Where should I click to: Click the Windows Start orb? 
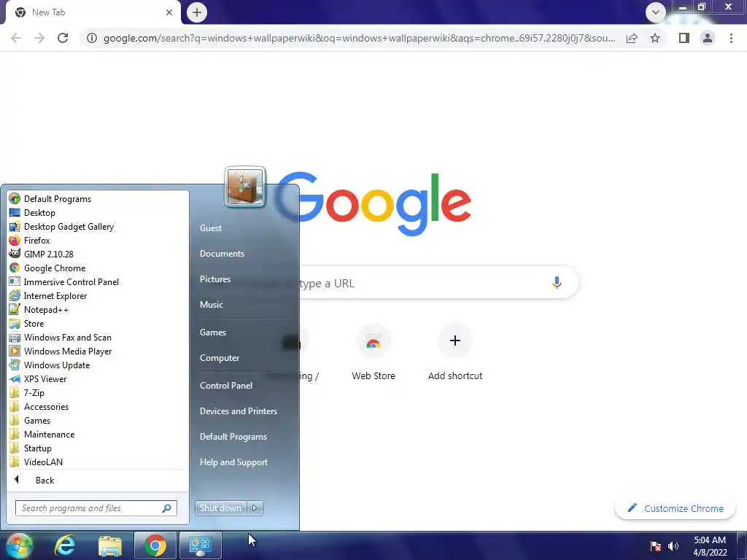coord(18,545)
